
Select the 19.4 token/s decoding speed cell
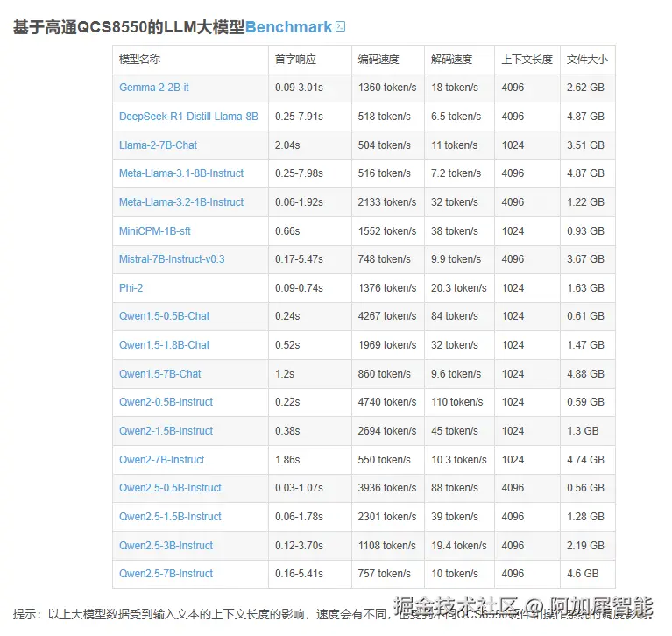coord(459,546)
